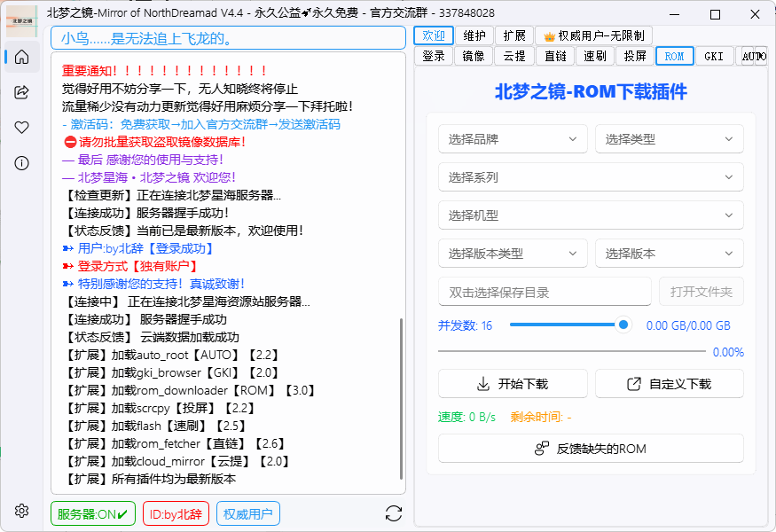Click the info icon in the sidebar

tap(20, 161)
